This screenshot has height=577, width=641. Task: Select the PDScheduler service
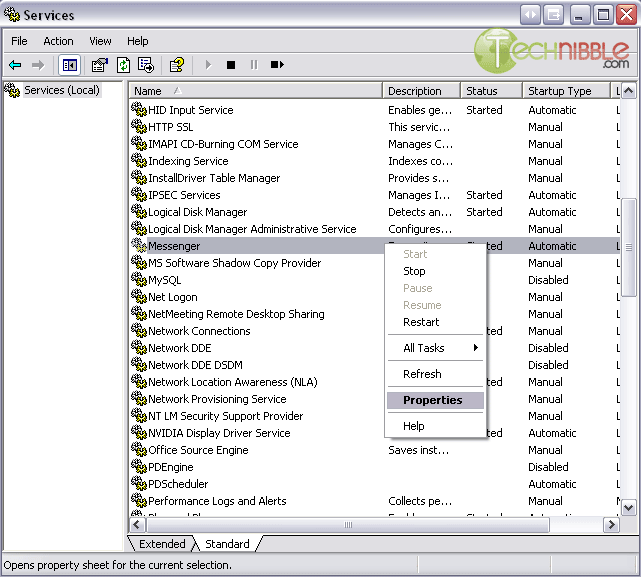coord(178,484)
